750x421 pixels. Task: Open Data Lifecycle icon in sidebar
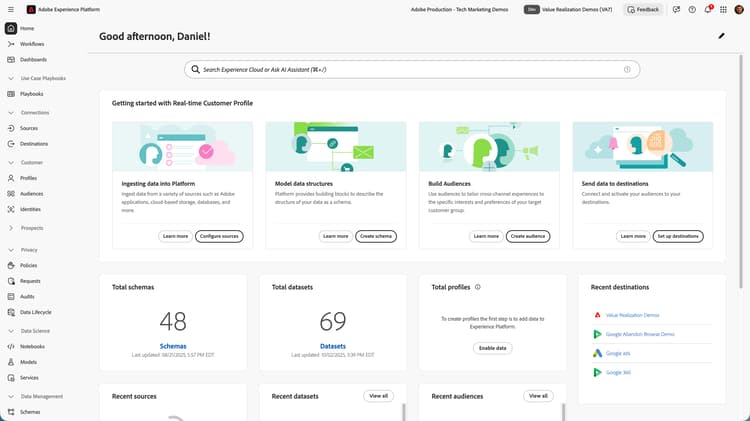point(11,312)
